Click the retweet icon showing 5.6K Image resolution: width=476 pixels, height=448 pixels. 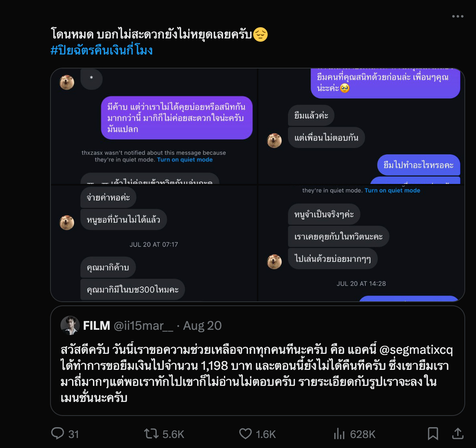[152, 434]
